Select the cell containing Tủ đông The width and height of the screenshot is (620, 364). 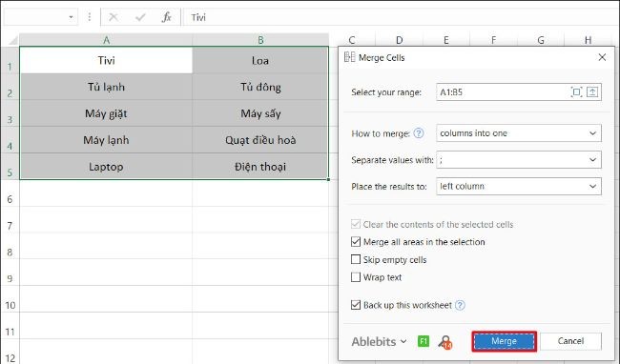pyautogui.click(x=260, y=87)
